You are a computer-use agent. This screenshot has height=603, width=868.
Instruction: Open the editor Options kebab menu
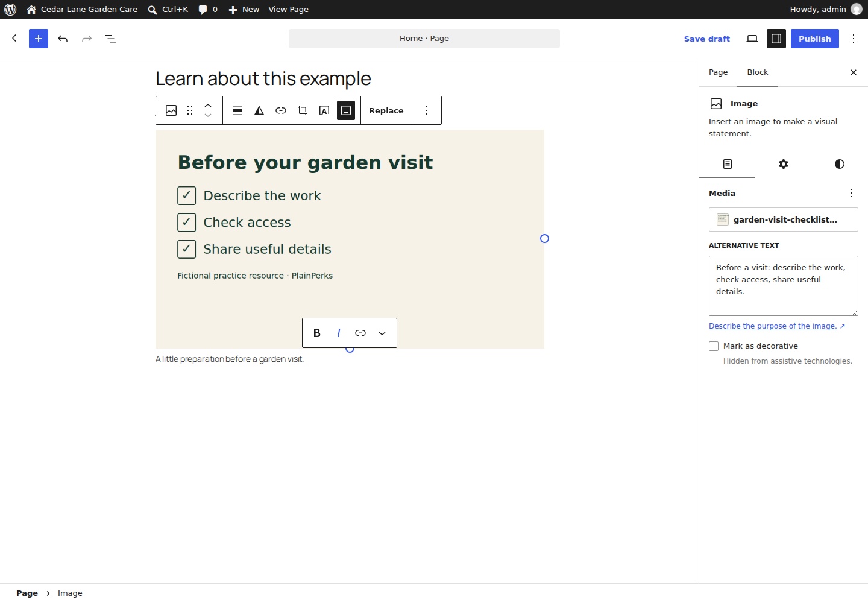coord(854,39)
